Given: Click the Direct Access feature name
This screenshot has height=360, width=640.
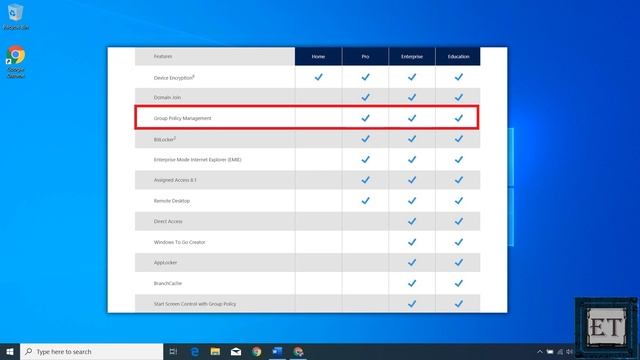Looking at the screenshot, I should [168, 221].
